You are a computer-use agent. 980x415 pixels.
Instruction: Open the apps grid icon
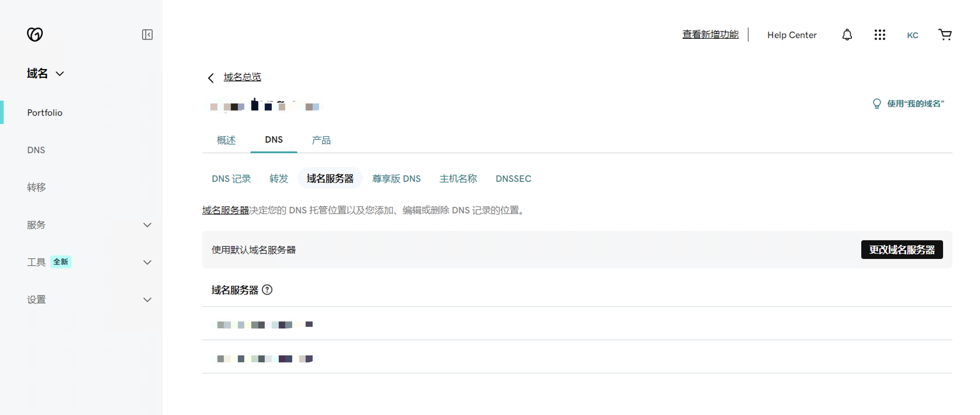pos(879,34)
